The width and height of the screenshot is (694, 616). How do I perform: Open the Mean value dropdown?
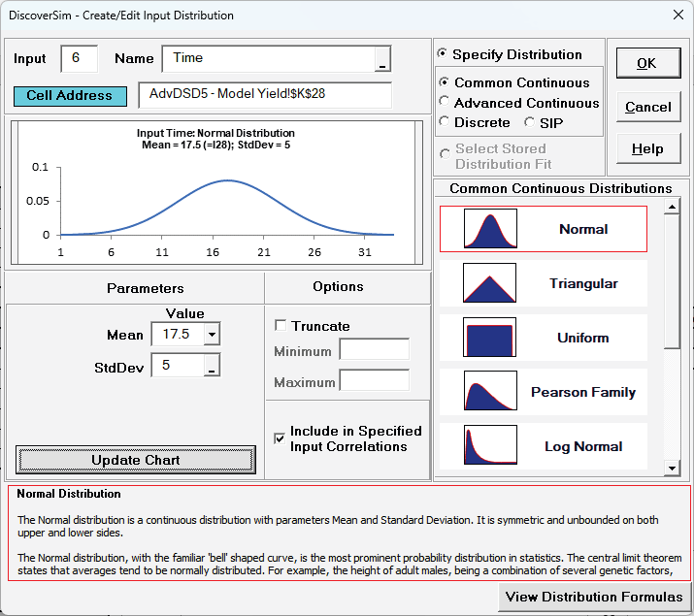click(212, 335)
